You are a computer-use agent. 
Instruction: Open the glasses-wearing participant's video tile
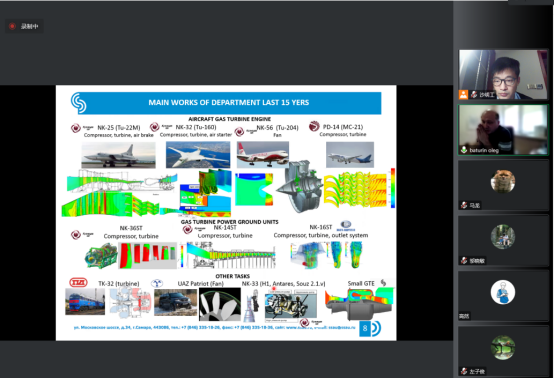tap(503, 75)
